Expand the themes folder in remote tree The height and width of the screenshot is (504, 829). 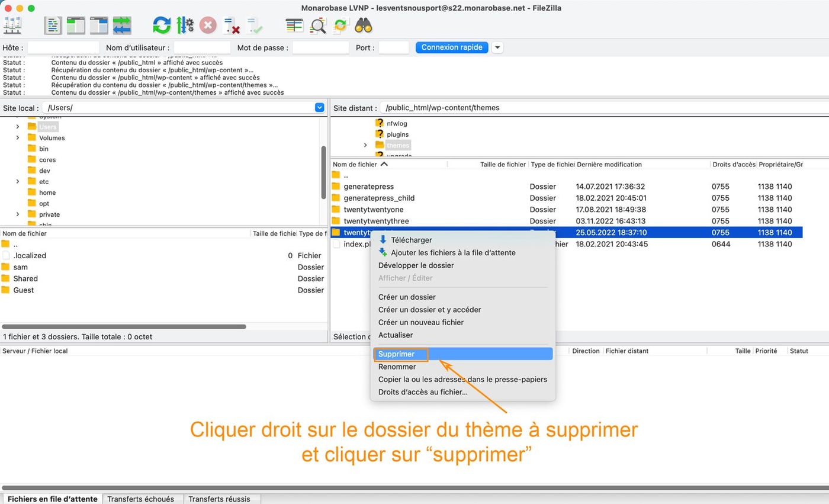point(365,145)
